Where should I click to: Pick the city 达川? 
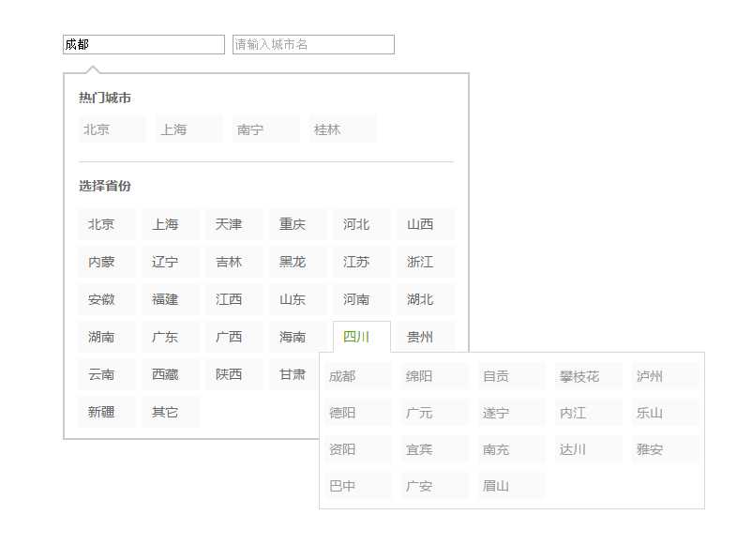[x=588, y=449]
